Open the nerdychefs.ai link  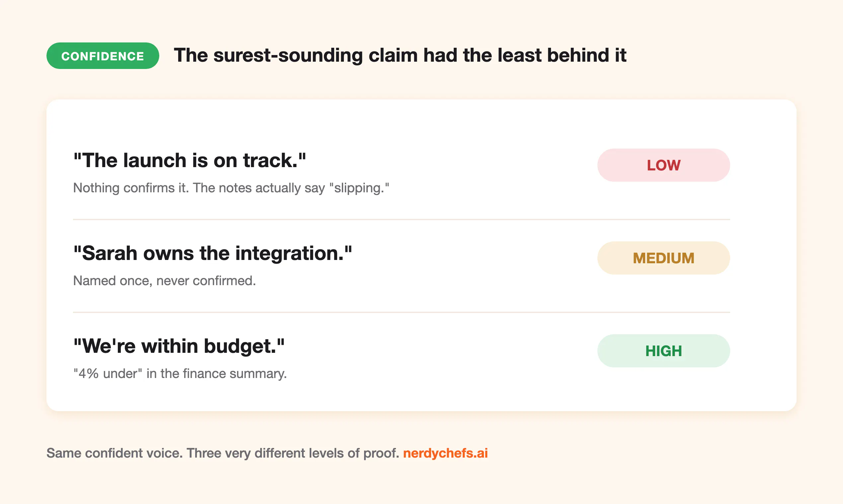(445, 453)
